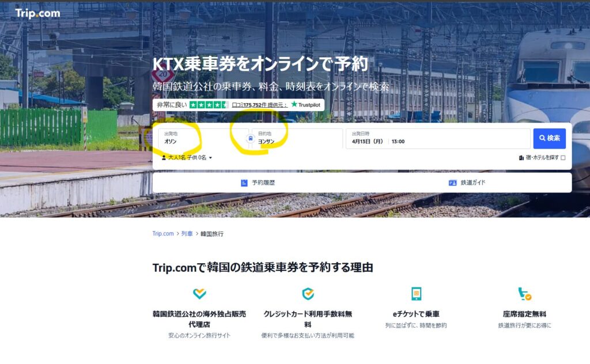Expand the 大人1名 子供0名 passenger dropdown
This screenshot has width=590, height=364.
pyautogui.click(x=187, y=158)
